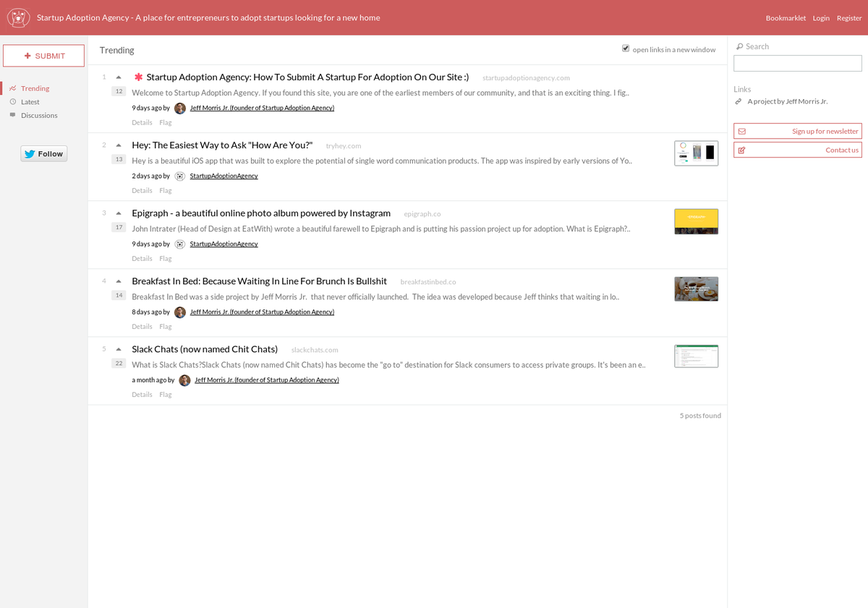Upvote the Breakfast In Bed post
The height and width of the screenshot is (608, 868).
click(x=119, y=281)
